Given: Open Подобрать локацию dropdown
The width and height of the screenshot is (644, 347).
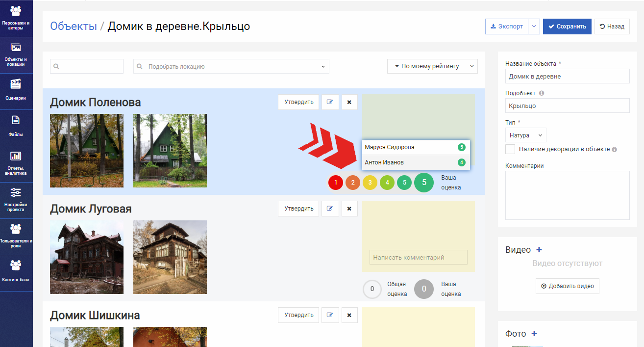Looking at the screenshot, I should [x=231, y=66].
